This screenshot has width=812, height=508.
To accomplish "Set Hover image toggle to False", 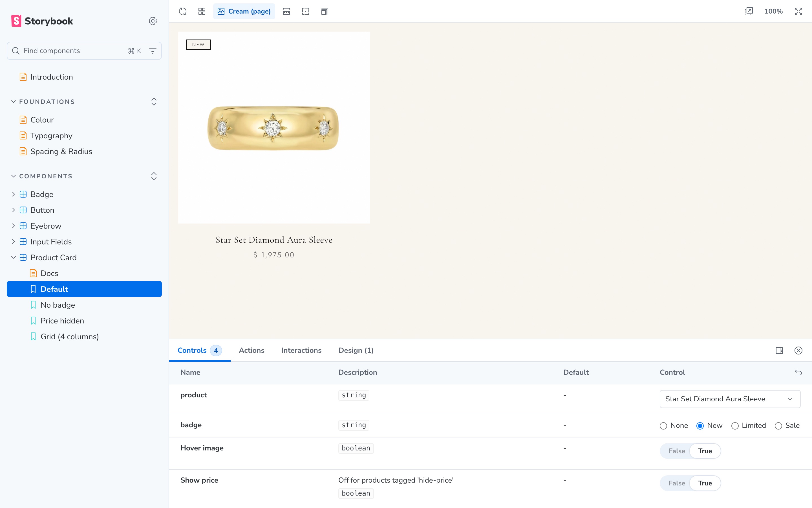I will tap(676, 451).
